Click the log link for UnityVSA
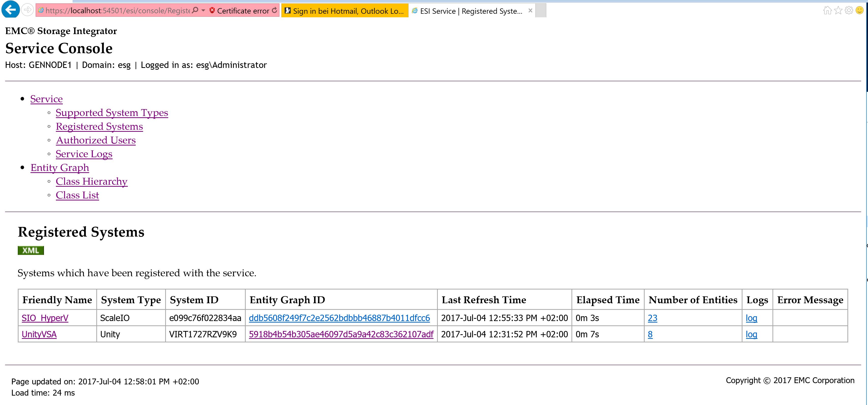The width and height of the screenshot is (868, 405). point(752,334)
